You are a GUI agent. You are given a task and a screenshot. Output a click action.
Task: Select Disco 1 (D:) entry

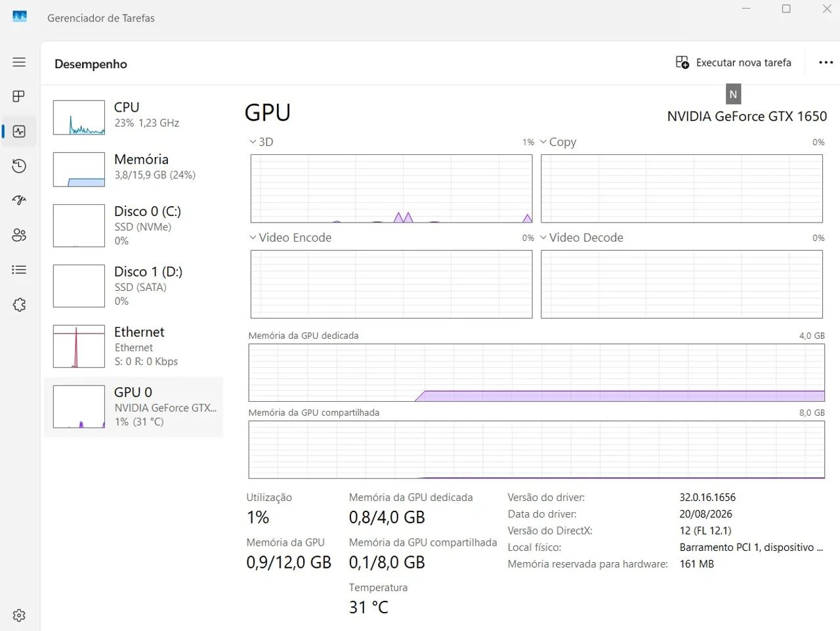pyautogui.click(x=134, y=286)
